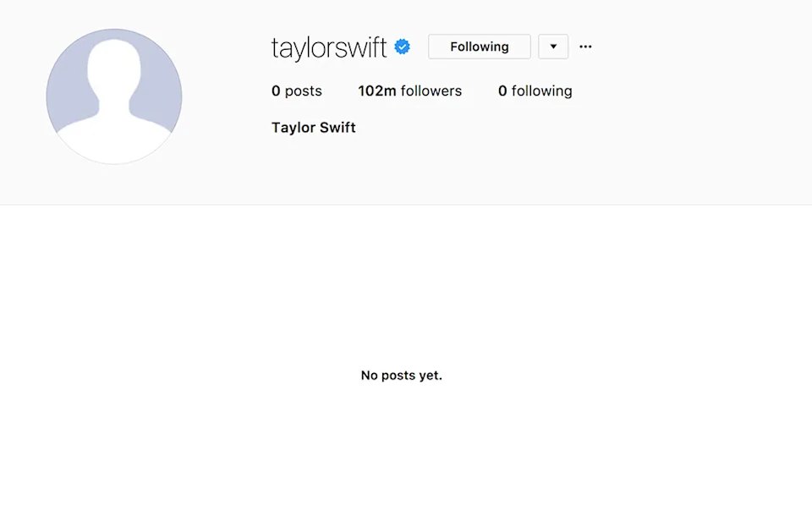Viewport: 812px width, 527px height.
Task: Open the 102m followers list
Action: 409,91
